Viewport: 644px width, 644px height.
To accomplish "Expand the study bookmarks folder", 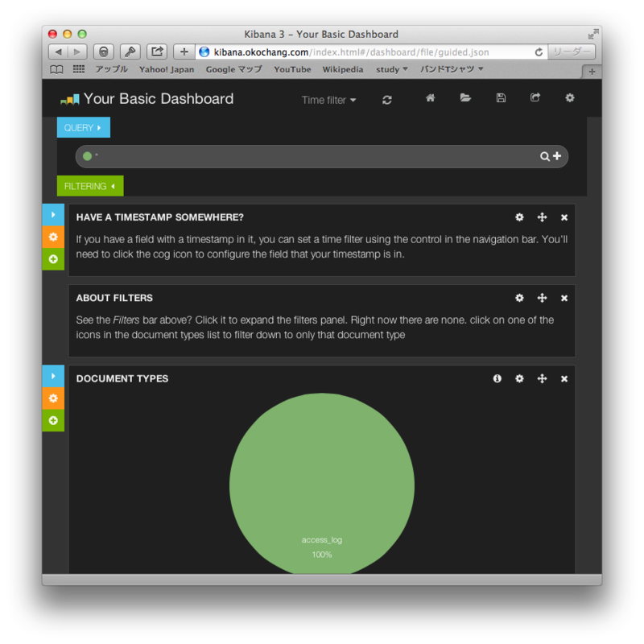I will point(392,69).
